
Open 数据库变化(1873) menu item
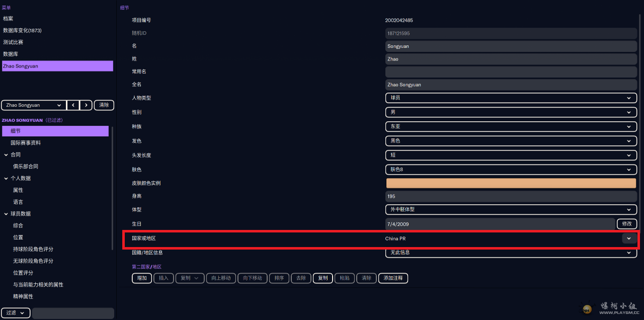(22, 30)
